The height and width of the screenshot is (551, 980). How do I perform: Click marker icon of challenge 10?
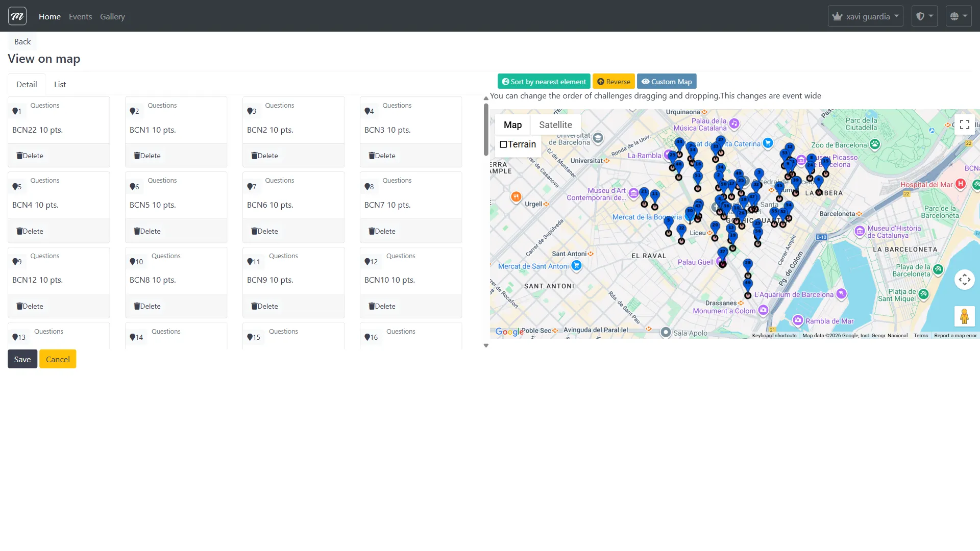(133, 262)
